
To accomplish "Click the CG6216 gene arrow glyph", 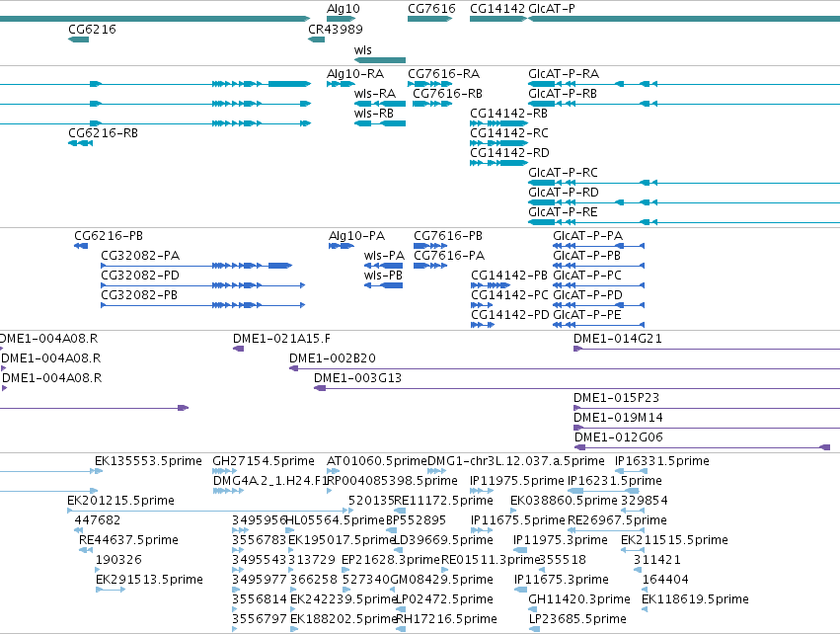I will click(78, 40).
